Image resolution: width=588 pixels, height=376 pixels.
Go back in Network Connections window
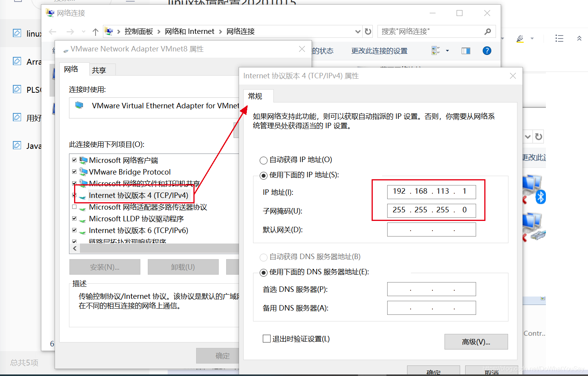coord(53,32)
